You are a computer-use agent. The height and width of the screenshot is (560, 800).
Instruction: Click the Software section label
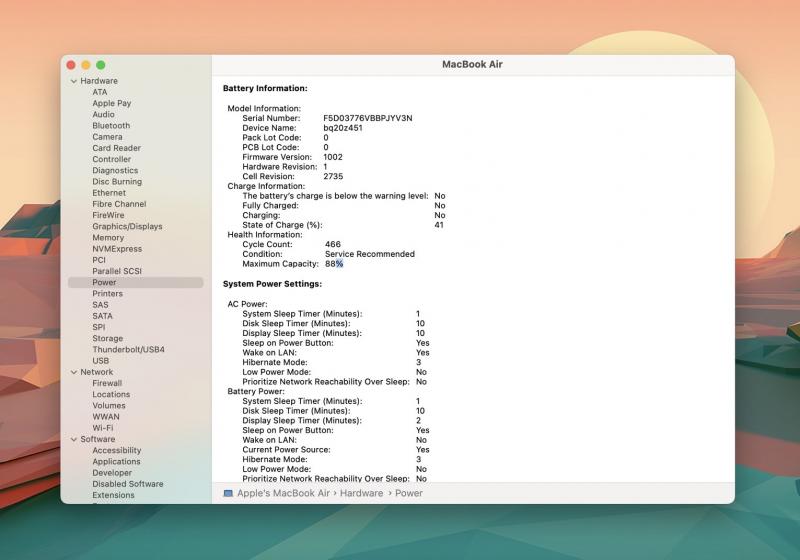point(97,440)
